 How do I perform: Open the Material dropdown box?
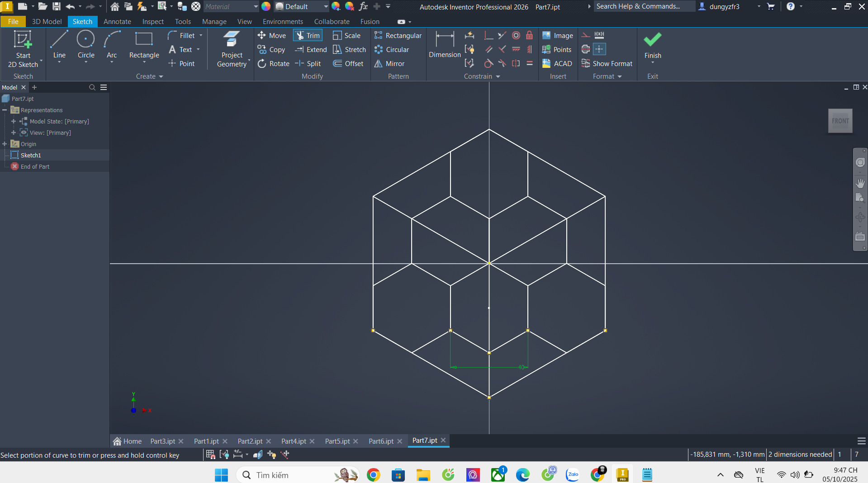231,7
